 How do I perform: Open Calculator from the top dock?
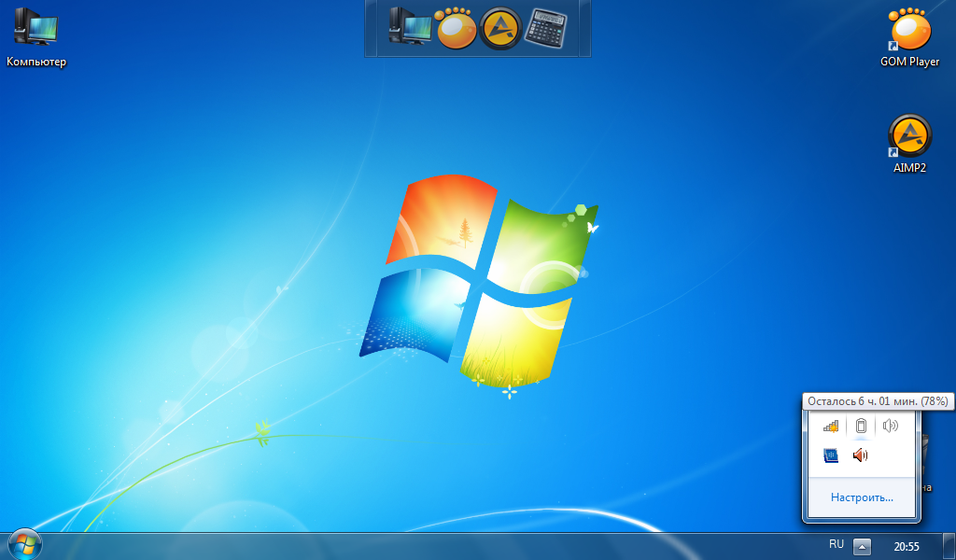point(545,27)
